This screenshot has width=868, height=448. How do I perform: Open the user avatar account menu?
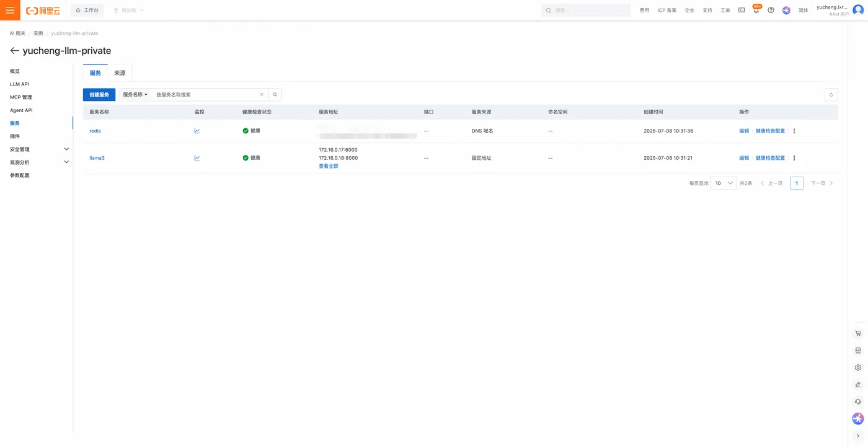858,10
